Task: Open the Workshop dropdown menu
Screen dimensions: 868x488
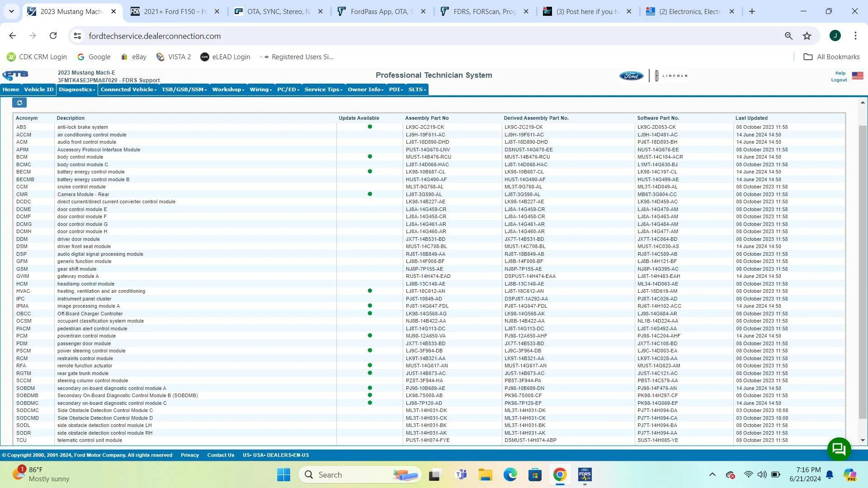Action: tap(228, 89)
